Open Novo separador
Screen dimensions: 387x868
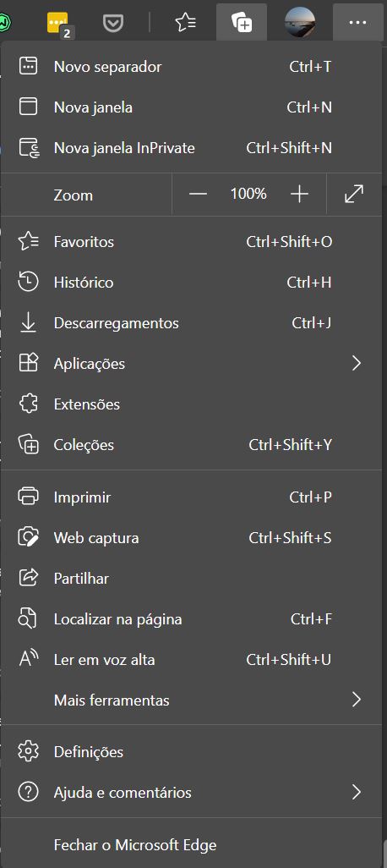(x=191, y=67)
